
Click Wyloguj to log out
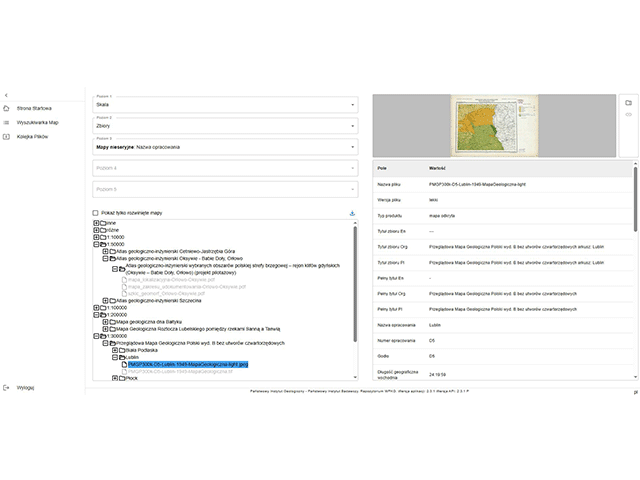pos(25,388)
